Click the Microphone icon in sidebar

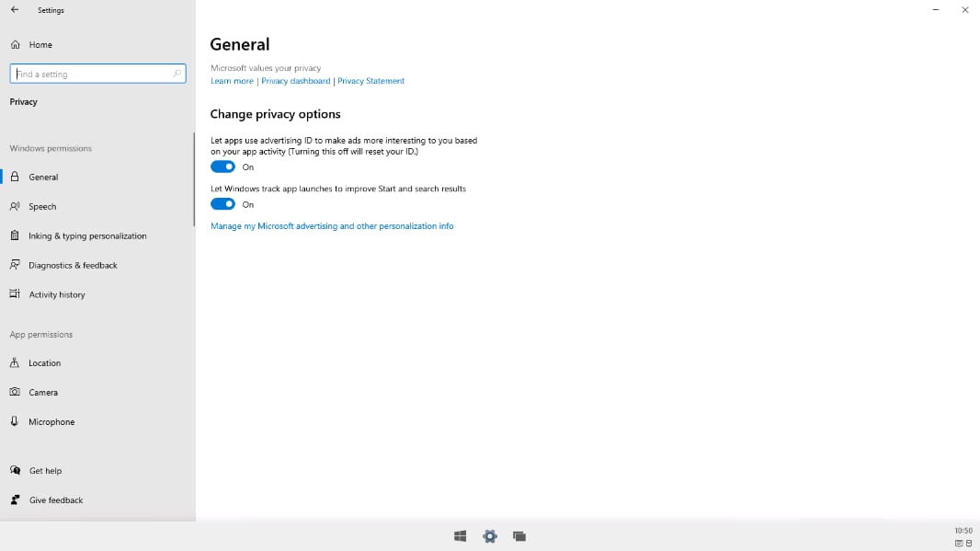tap(15, 421)
